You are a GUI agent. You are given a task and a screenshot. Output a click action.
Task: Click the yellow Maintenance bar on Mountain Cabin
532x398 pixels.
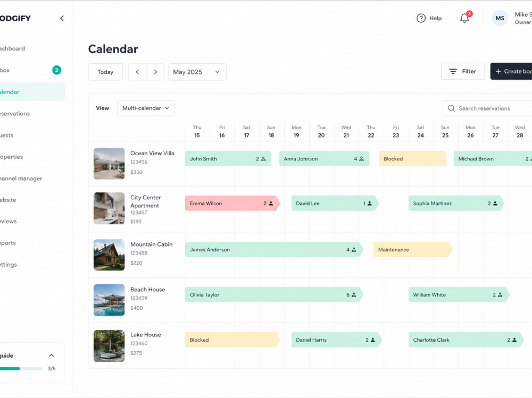coord(413,250)
